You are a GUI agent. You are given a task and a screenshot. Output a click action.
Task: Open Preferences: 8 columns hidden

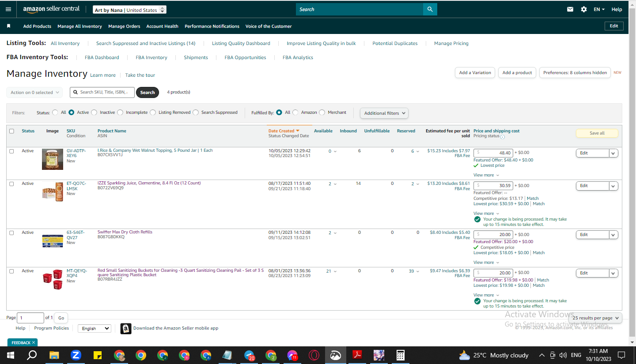point(575,73)
